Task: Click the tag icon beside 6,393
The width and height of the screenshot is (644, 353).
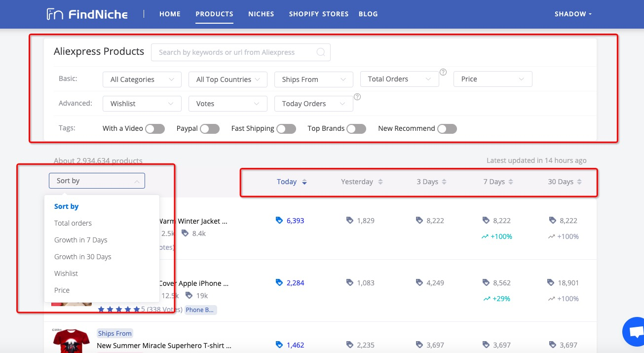Action: [279, 221]
